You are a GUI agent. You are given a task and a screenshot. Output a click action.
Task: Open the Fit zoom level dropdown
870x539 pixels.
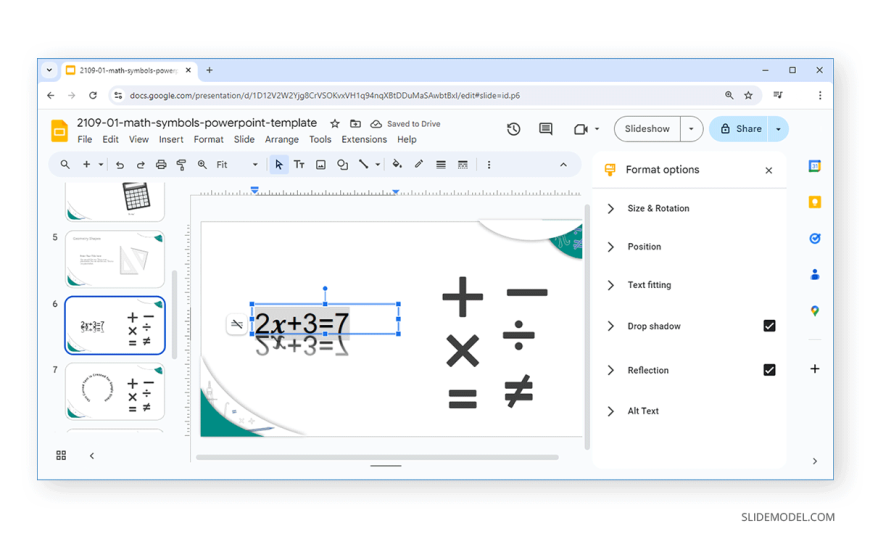coord(237,165)
